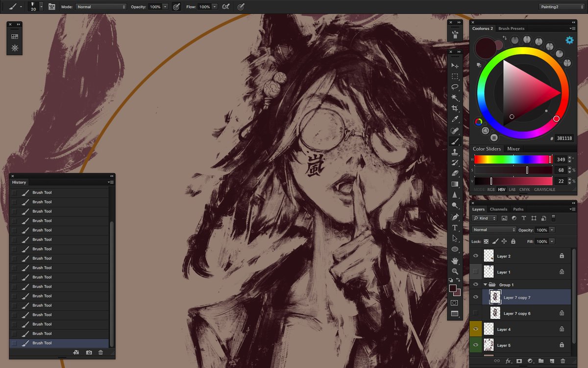Select Color Sliders tab
The height and width of the screenshot is (368, 588).
pos(487,149)
